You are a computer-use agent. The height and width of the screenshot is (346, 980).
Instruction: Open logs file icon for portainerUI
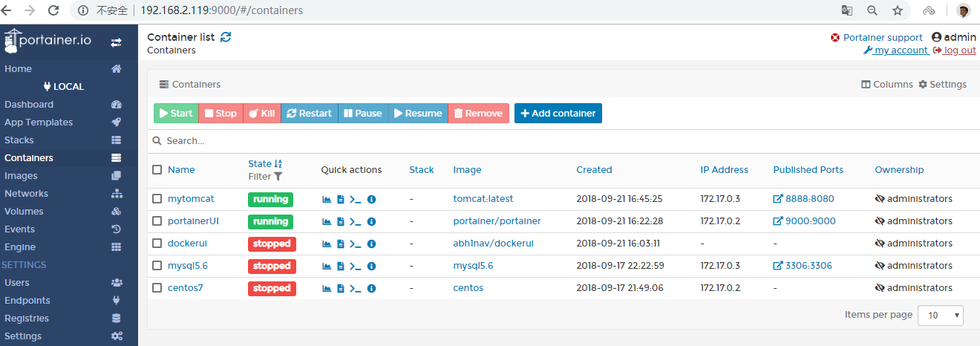(x=341, y=221)
